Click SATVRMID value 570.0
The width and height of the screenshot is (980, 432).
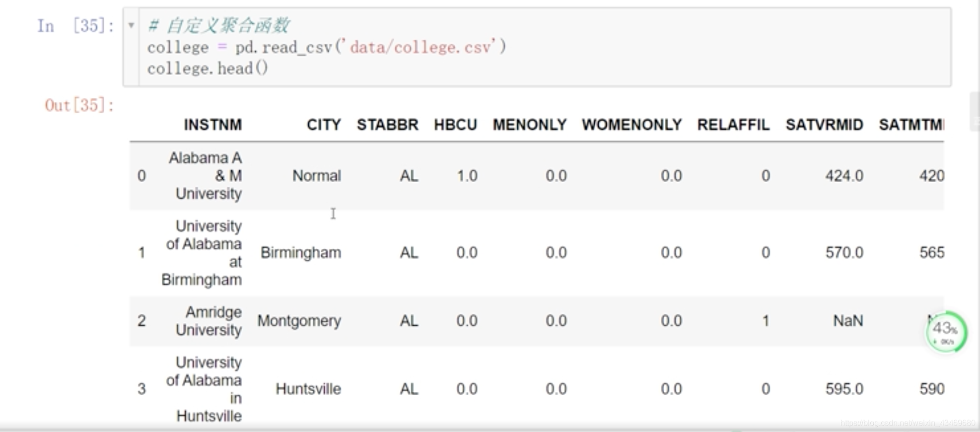tap(844, 253)
